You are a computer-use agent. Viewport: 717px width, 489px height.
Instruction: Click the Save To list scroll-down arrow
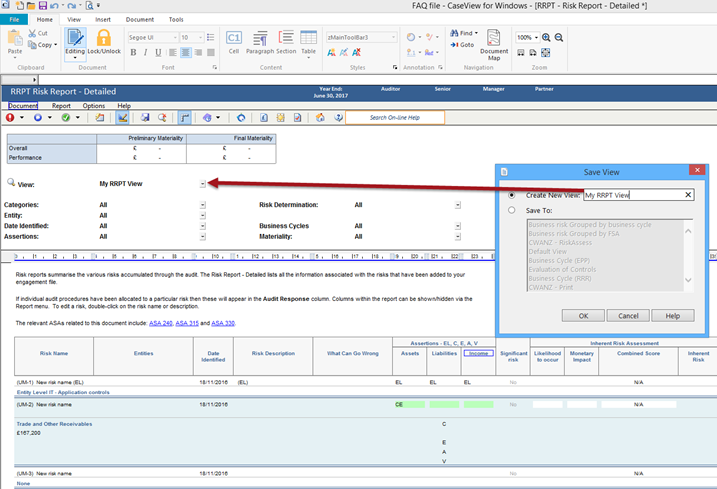click(688, 280)
